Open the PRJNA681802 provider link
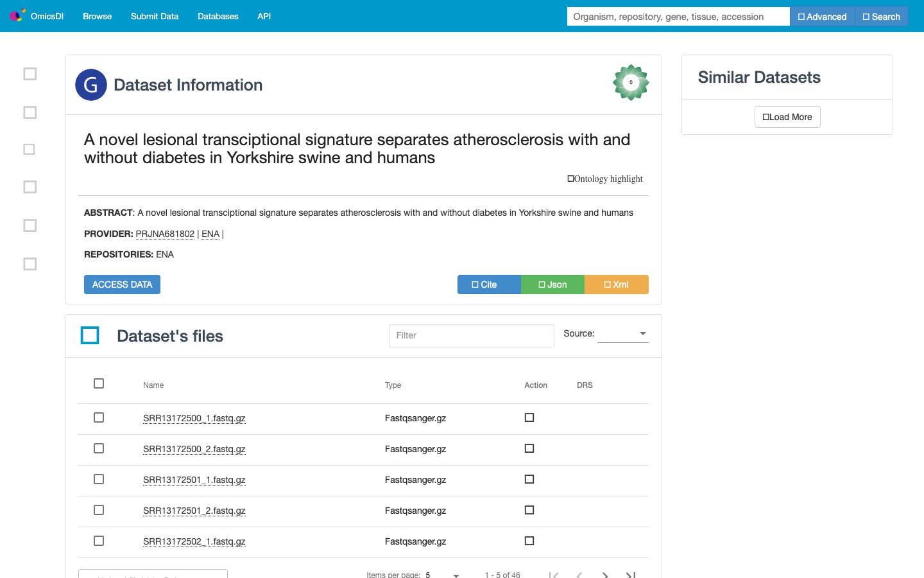Viewport: 924px width, 578px height. (165, 234)
